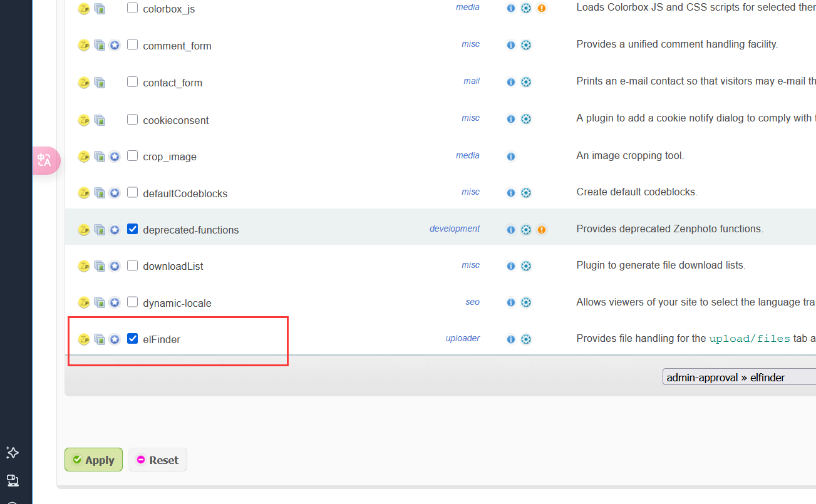816x504 pixels.
Task: Enable the cookieconsent plugin checkbox
Action: point(132,119)
